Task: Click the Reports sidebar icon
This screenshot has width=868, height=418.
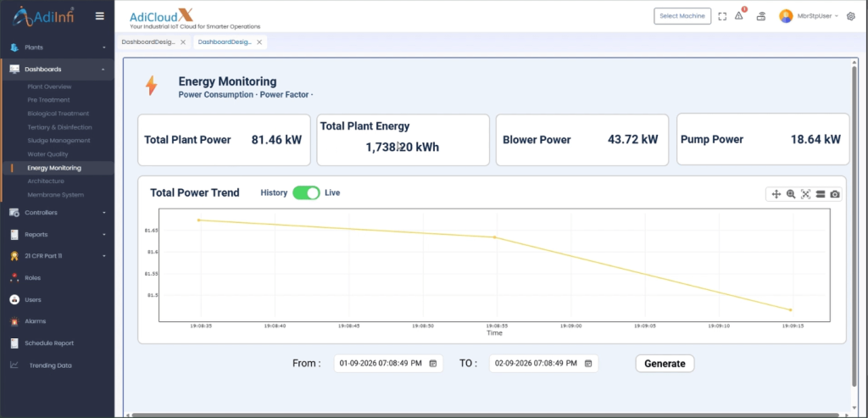Action: 14,235
